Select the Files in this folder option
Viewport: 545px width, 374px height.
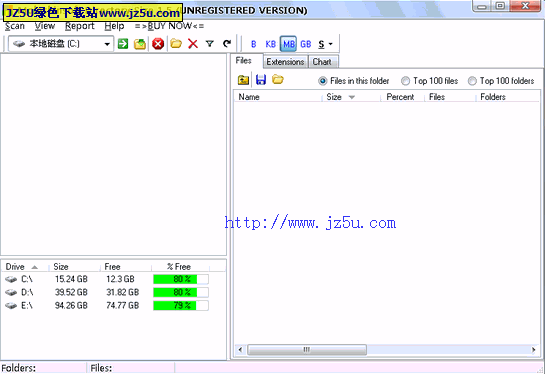click(353, 81)
